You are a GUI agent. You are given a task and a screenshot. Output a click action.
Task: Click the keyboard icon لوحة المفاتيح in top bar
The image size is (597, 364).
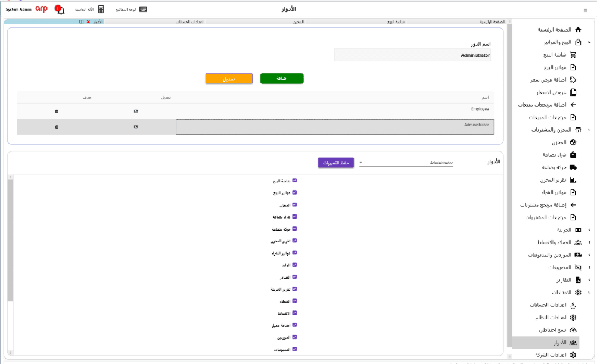[143, 9]
